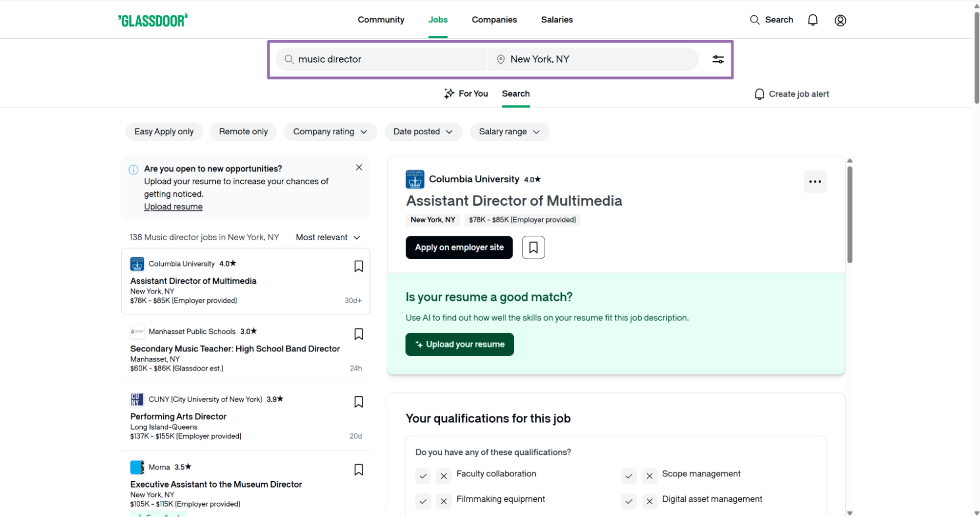Open the search filters sliders icon
This screenshot has height=517, width=980.
[718, 59]
